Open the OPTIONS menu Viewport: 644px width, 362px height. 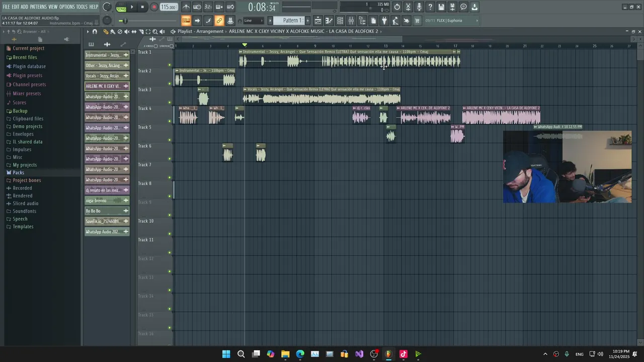pos(67,7)
